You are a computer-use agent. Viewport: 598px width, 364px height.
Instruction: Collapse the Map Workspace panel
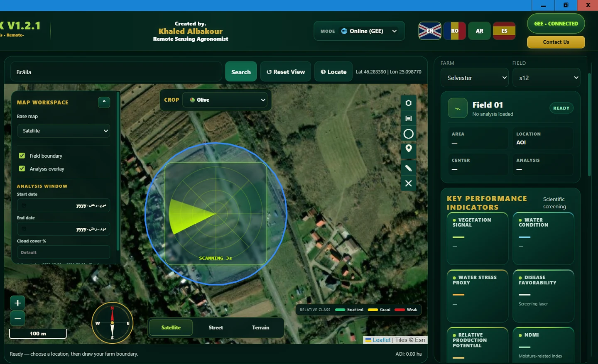tap(104, 102)
